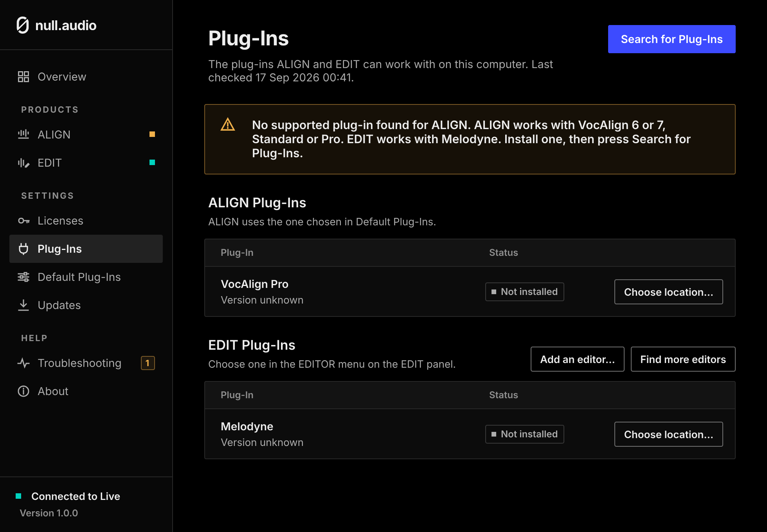Click the Licenses key icon
Viewport: 767px width, 532px height.
coord(24,221)
